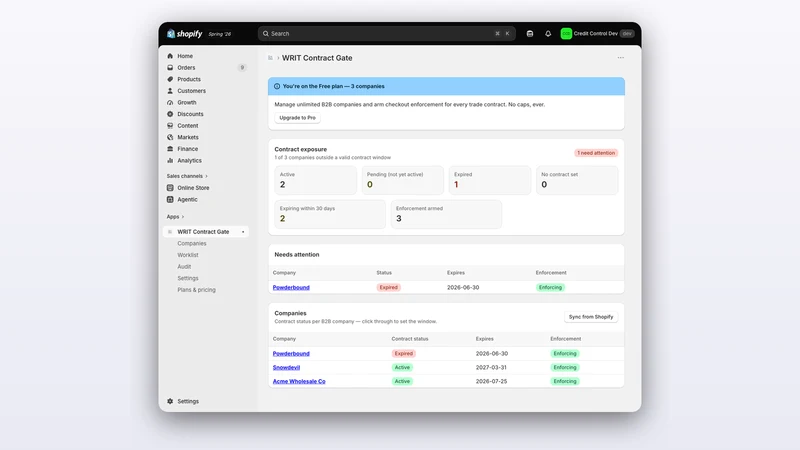Open the Finance bank icon
The width and height of the screenshot is (800, 450).
[170, 149]
